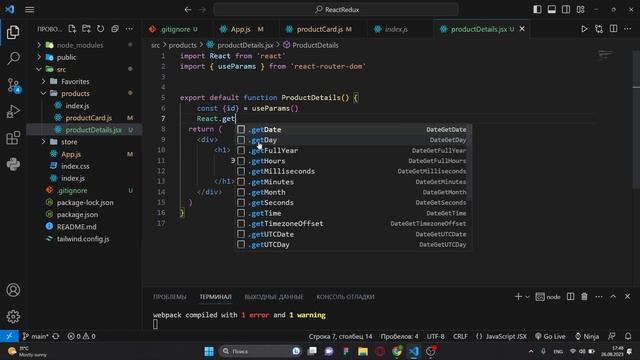This screenshot has height=360, width=640.
Task: Click New Folder icon in explorer header
Action: (x=86, y=29)
